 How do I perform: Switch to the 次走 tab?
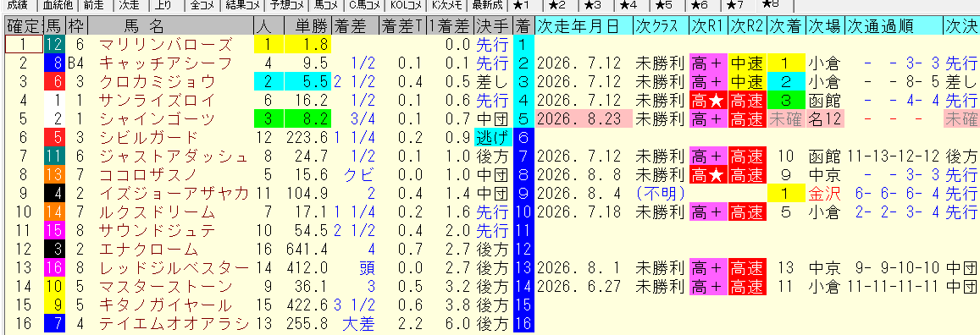coord(130,6)
